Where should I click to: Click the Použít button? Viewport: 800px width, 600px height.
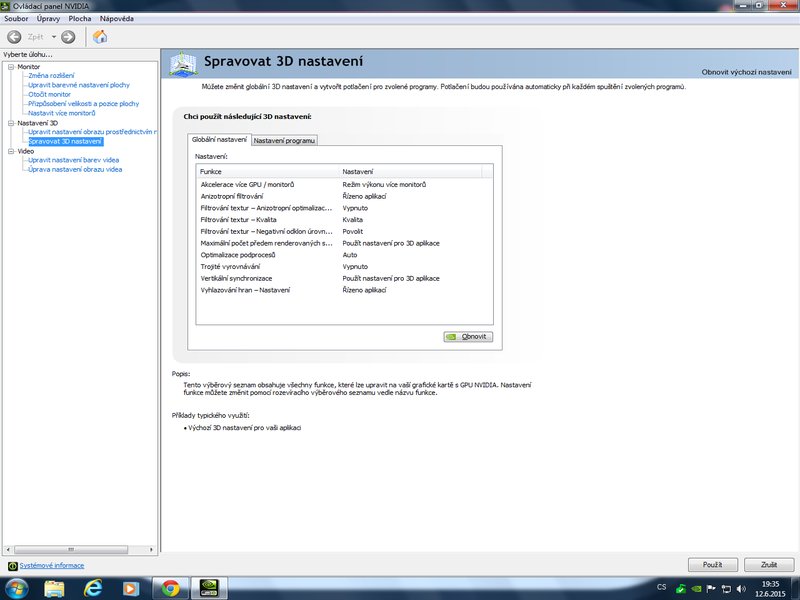(x=712, y=565)
